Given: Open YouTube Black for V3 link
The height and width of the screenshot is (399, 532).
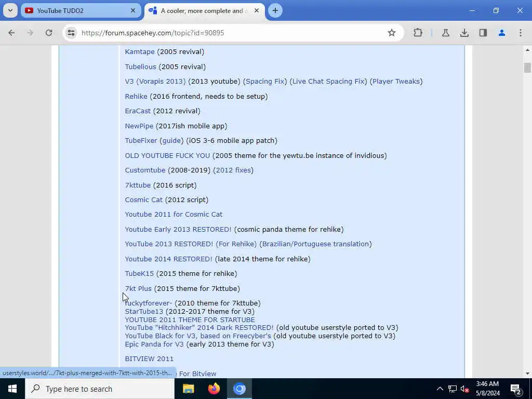Looking at the screenshot, I should [198, 336].
